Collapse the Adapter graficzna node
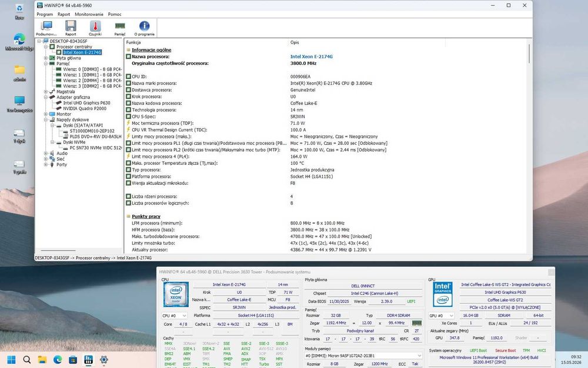This screenshot has width=588, height=368. tap(46, 97)
